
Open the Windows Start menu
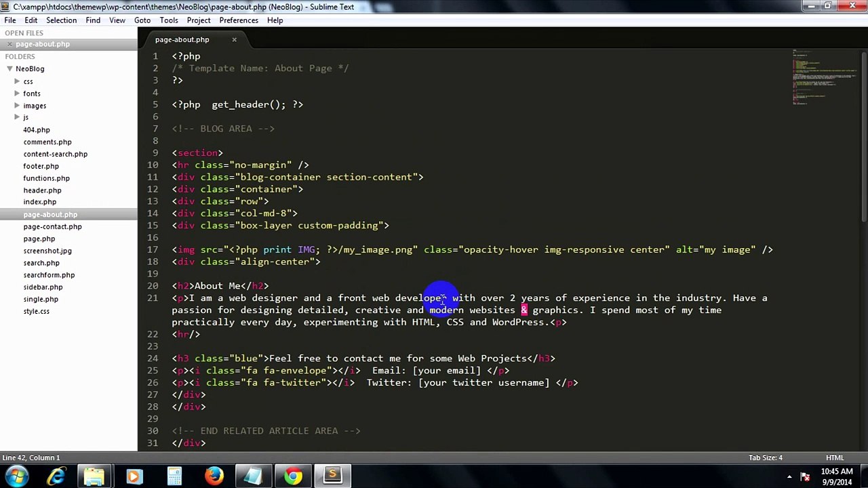[16, 476]
